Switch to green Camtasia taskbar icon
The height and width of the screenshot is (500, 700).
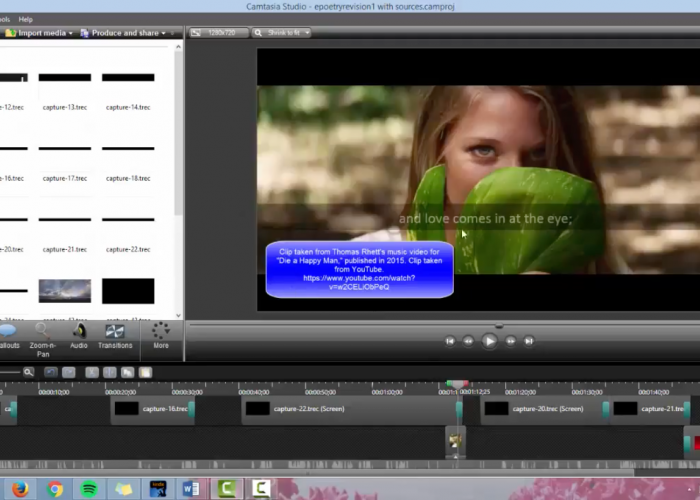tap(227, 489)
